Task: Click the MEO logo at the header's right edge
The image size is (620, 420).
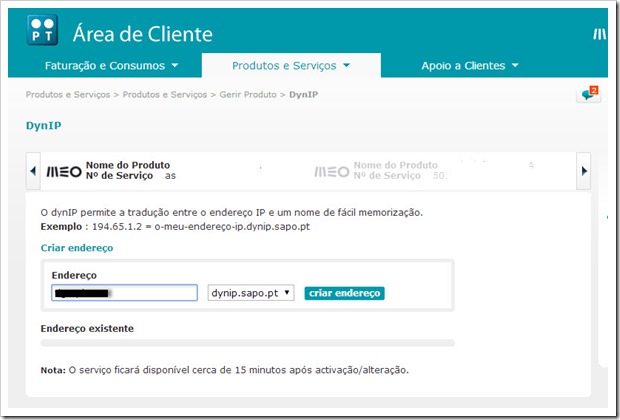Action: click(600, 34)
